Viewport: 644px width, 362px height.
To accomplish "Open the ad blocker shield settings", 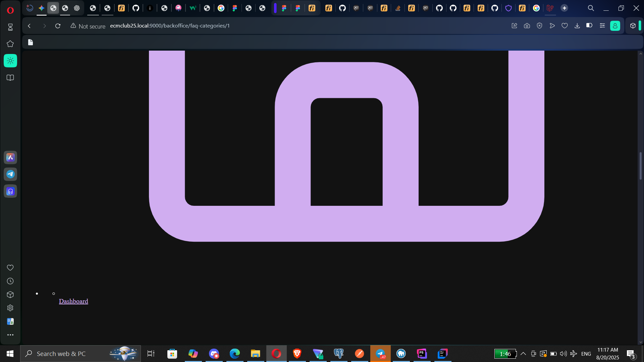I will (539, 26).
